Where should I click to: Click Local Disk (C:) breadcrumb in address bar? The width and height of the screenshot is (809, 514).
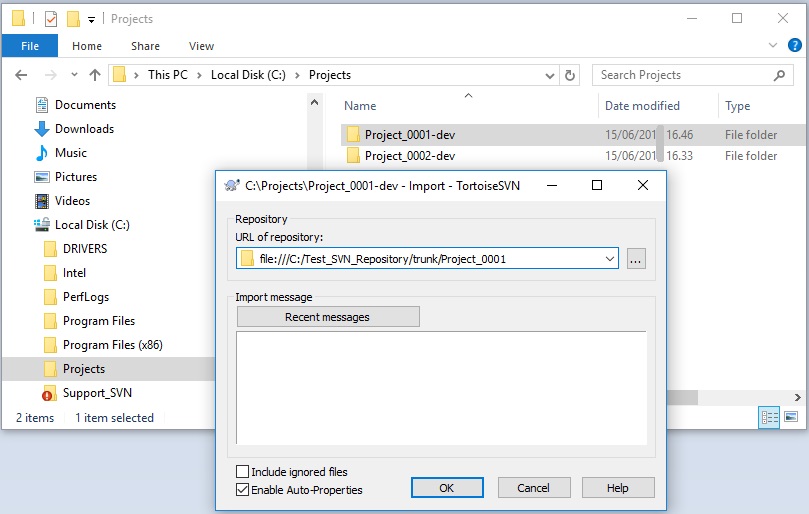click(248, 75)
